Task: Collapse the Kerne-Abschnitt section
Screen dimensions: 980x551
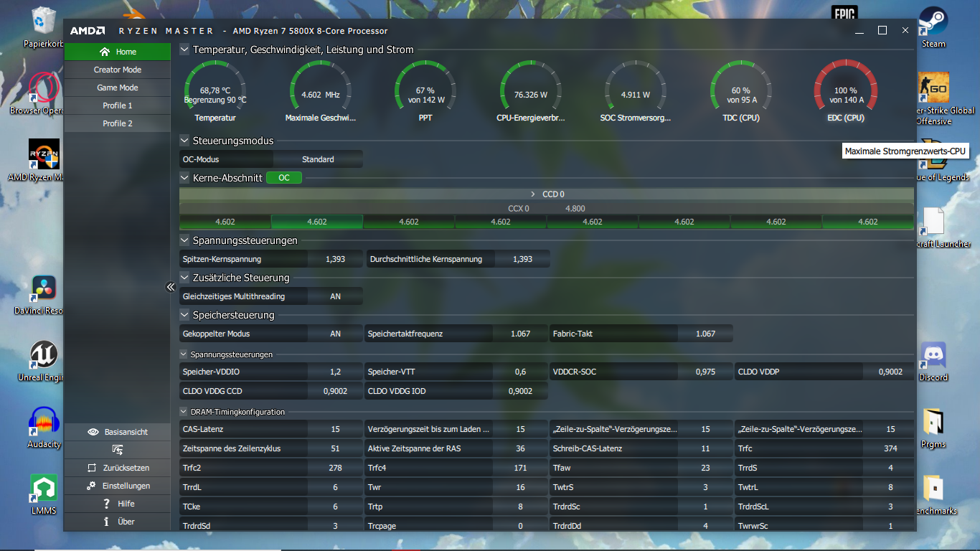Action: (184, 177)
